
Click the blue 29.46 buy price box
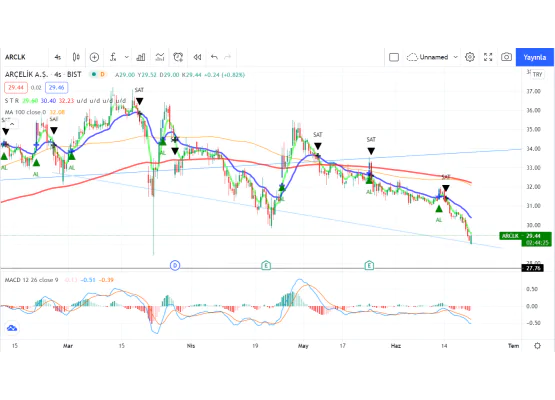click(x=57, y=87)
